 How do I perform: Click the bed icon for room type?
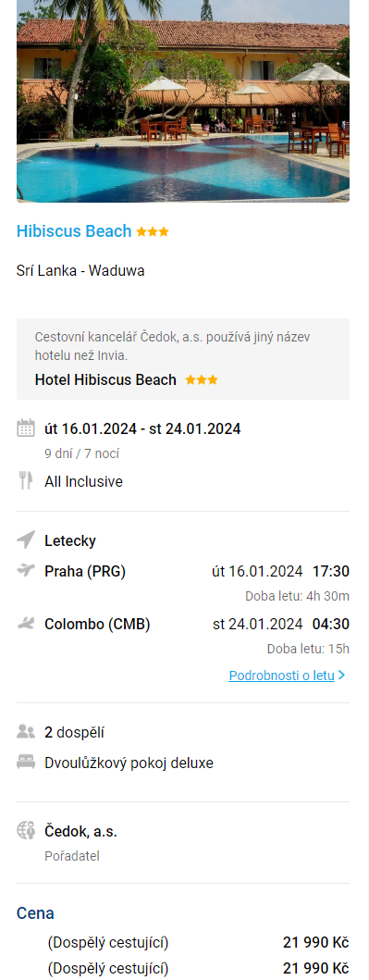[x=26, y=763]
